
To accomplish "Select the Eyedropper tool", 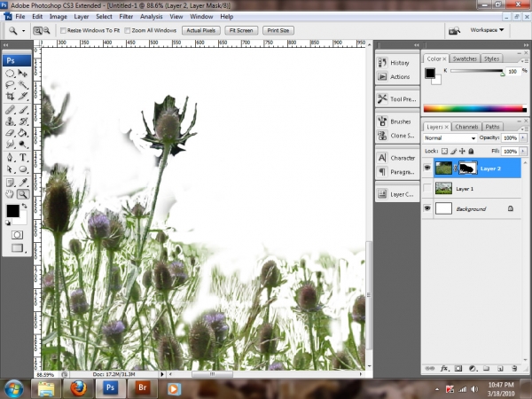I will (23, 183).
